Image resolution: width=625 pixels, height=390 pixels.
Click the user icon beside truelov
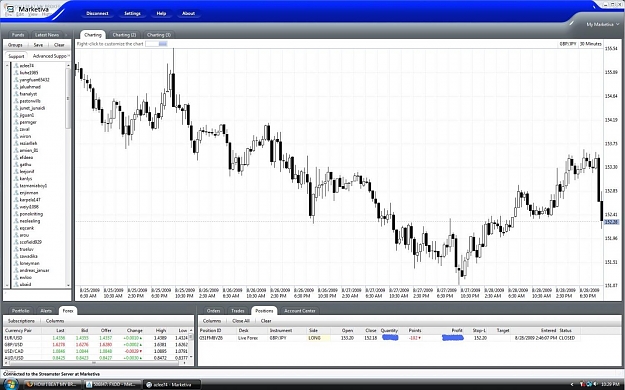click(x=16, y=249)
